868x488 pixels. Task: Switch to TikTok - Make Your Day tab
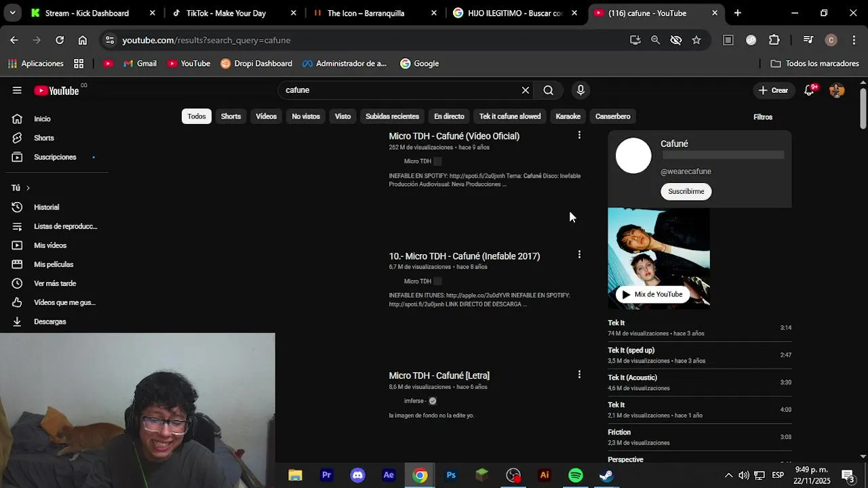[x=233, y=13]
